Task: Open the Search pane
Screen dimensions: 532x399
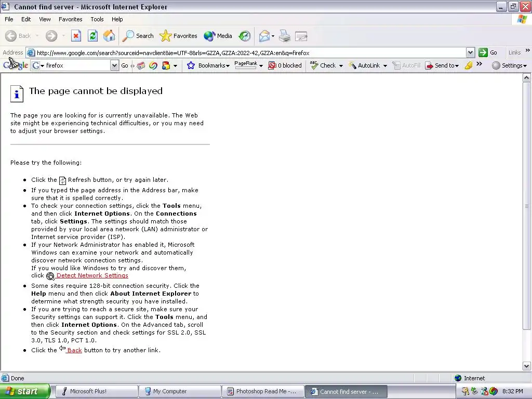Action: point(138,36)
